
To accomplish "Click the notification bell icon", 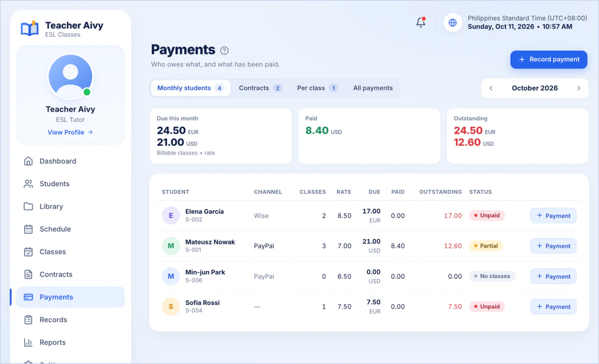I will (421, 23).
